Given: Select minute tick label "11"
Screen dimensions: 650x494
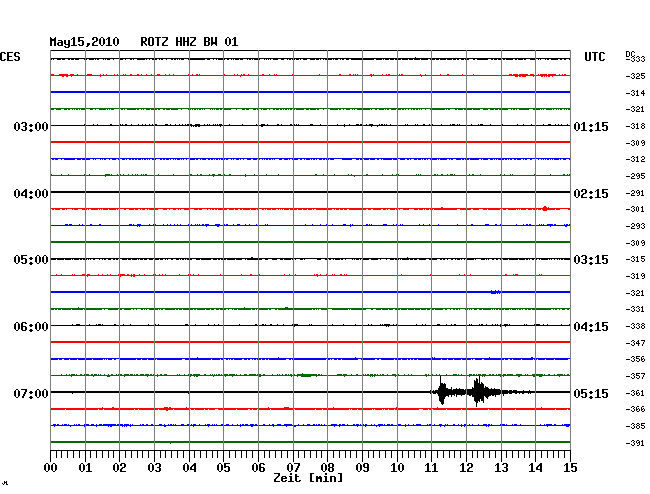Looking at the screenshot, I should (431, 467).
